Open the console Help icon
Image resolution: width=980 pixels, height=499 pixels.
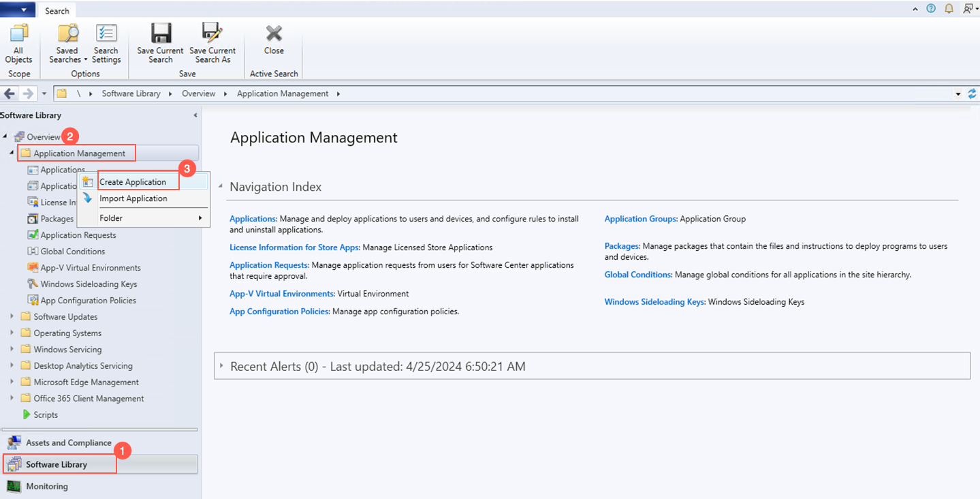coord(930,8)
